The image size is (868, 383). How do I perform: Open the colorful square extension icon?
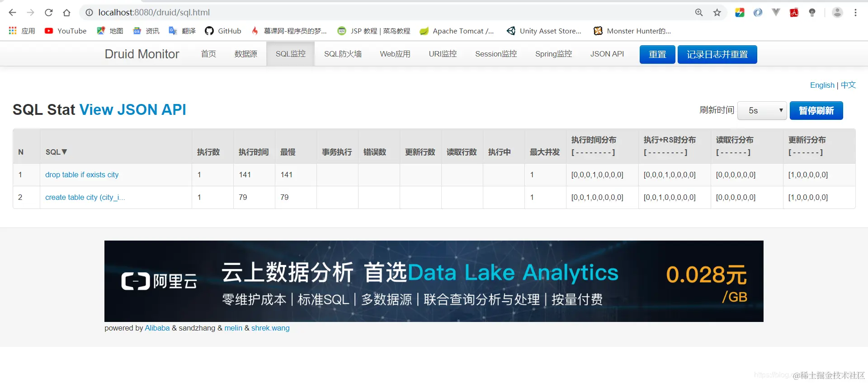[x=740, y=13]
